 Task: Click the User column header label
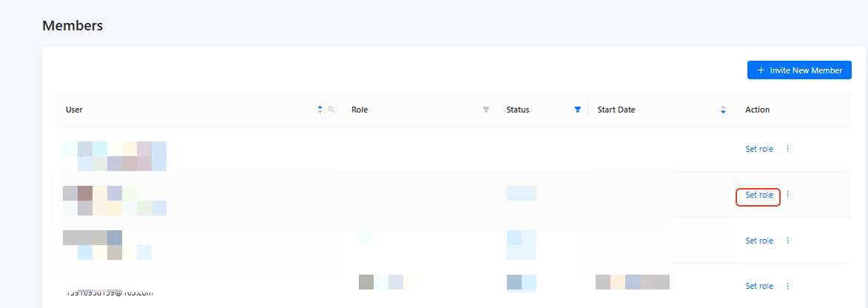(x=74, y=110)
